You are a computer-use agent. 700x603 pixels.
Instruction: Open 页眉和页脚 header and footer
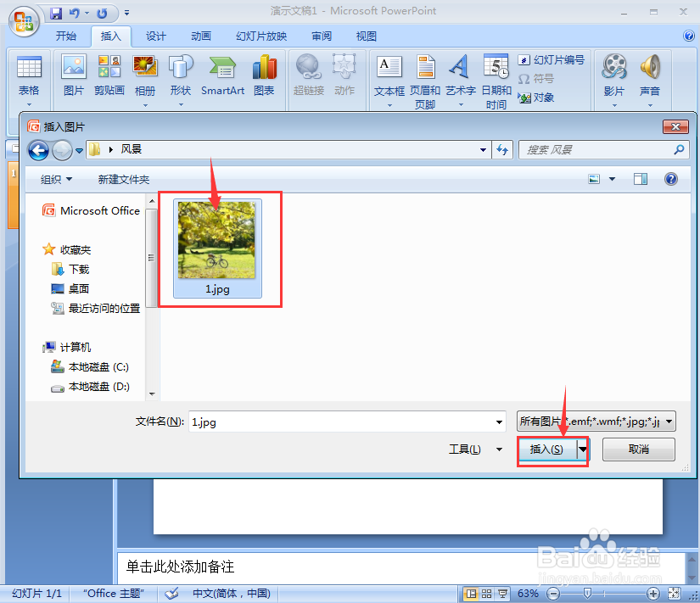[425, 82]
